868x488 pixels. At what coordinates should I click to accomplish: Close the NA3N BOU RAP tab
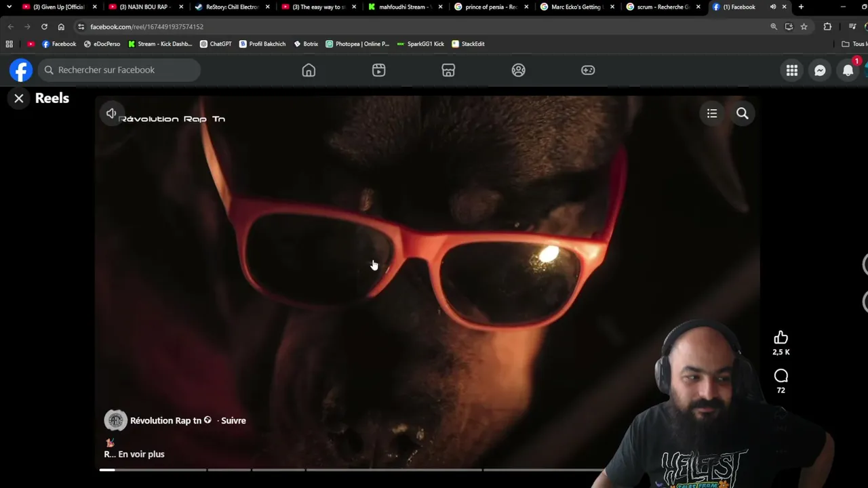click(x=181, y=7)
